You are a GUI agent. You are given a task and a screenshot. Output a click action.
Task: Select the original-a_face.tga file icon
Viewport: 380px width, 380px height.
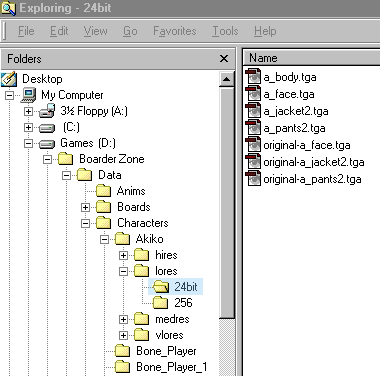(x=253, y=145)
